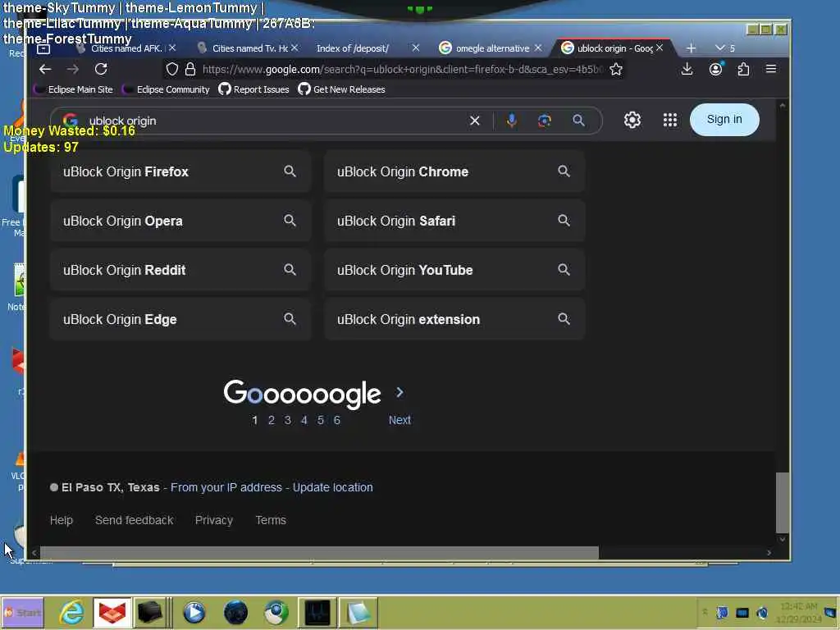840x630 pixels.
Task: Select the uBlock Origin Reddit suggestion
Action: (180, 270)
